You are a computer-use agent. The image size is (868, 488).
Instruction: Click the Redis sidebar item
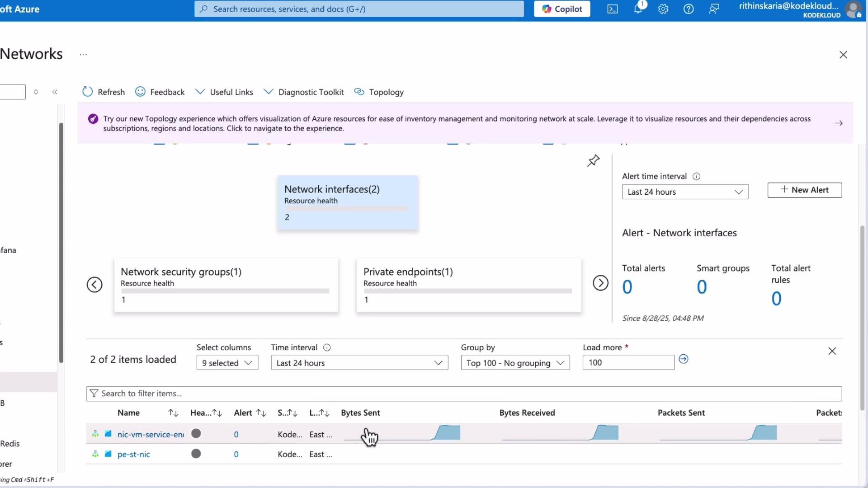pos(9,444)
